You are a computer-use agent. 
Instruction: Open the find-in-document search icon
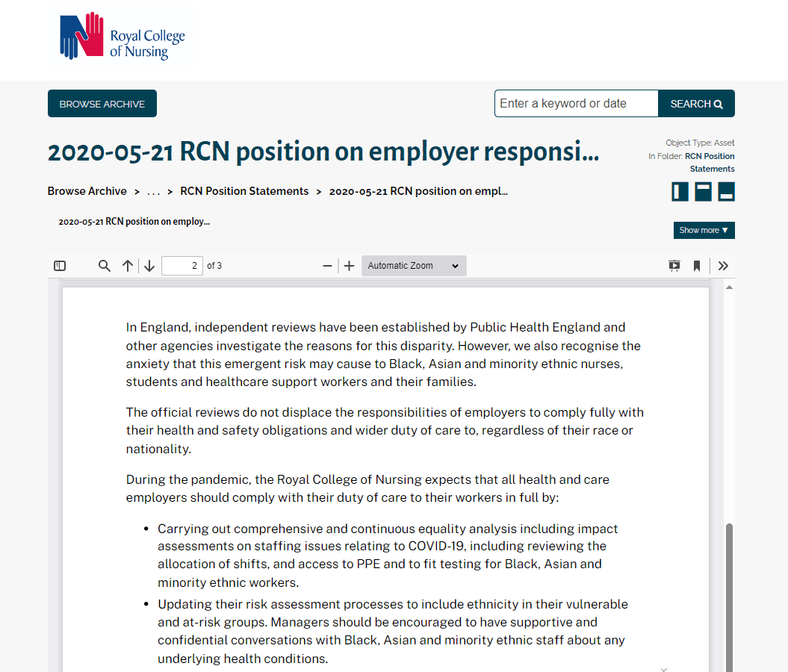coord(105,266)
